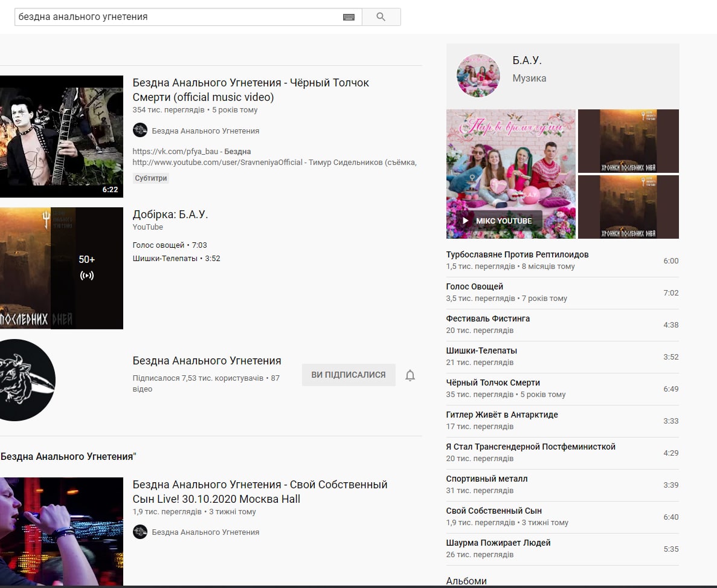The width and height of the screenshot is (717, 588).
Task: Click ВИ ПІДПИСАЛИСЯ subscribed button
Action: 349,375
